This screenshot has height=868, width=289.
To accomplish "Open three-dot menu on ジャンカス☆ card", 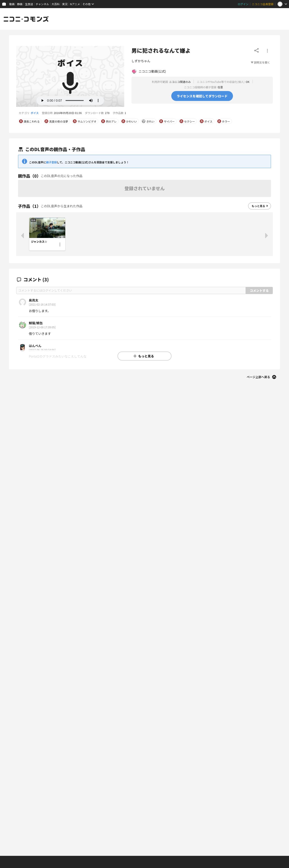I will 60,245.
